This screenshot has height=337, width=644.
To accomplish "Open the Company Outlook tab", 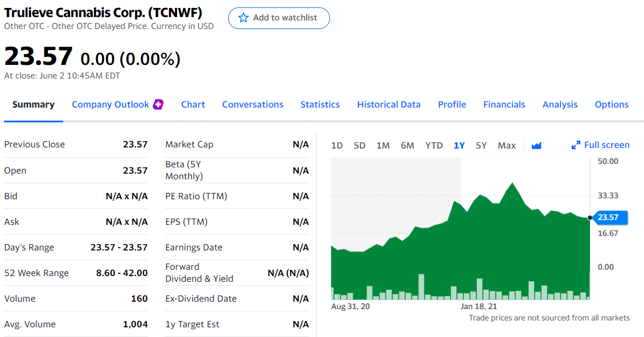I will 110,104.
